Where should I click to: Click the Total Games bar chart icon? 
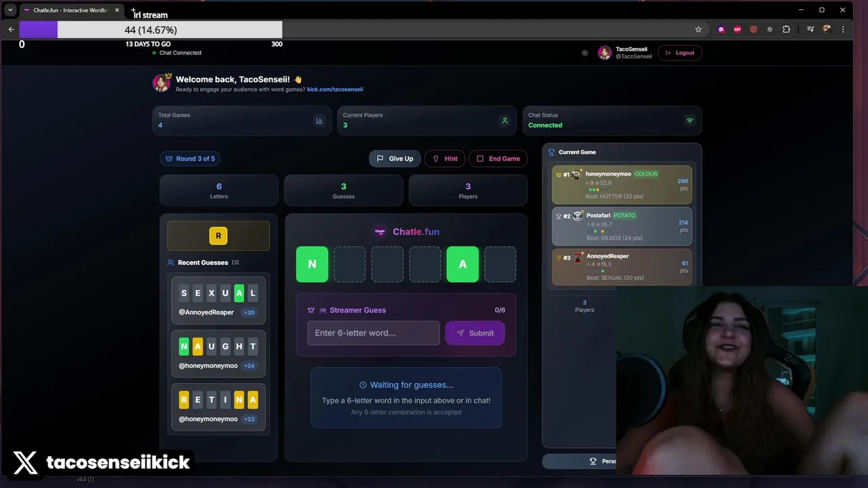click(319, 121)
